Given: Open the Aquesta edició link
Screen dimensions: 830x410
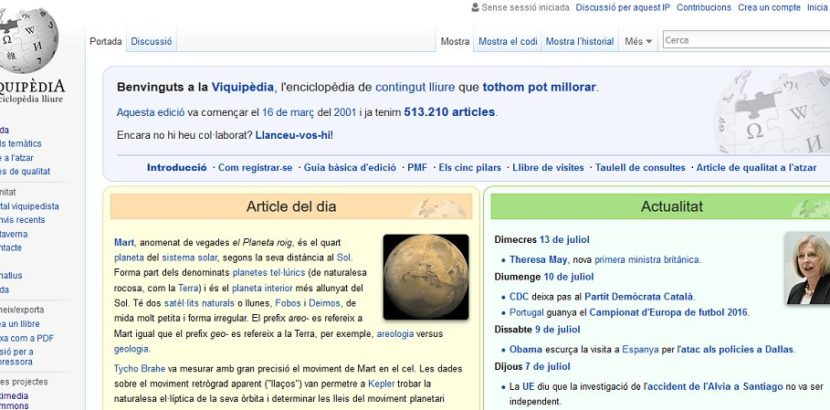Looking at the screenshot, I should 151,112.
